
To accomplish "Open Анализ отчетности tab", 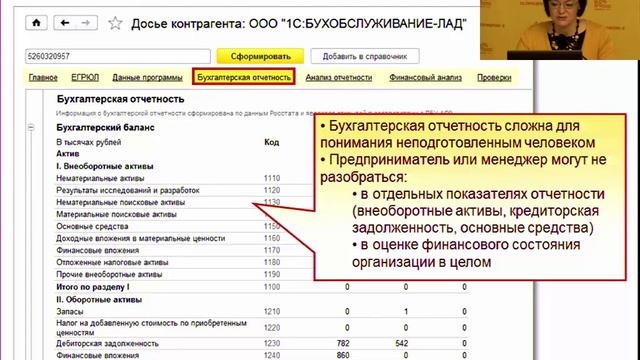I will pyautogui.click(x=339, y=78).
